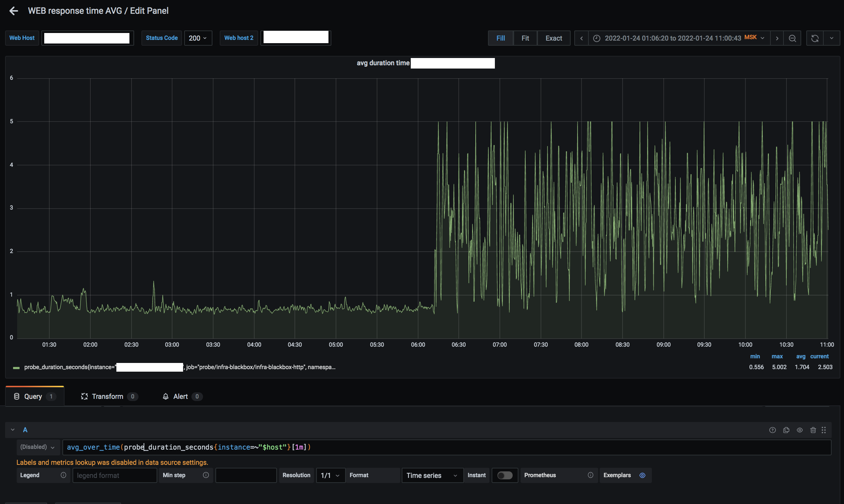844x504 pixels.
Task: Show Legend info tooltip icon
Action: [63, 475]
